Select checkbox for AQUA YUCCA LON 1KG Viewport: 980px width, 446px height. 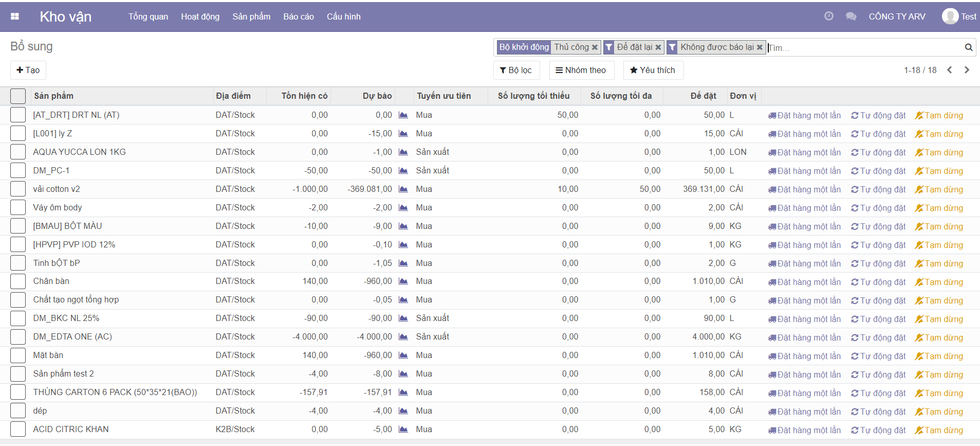[x=18, y=152]
